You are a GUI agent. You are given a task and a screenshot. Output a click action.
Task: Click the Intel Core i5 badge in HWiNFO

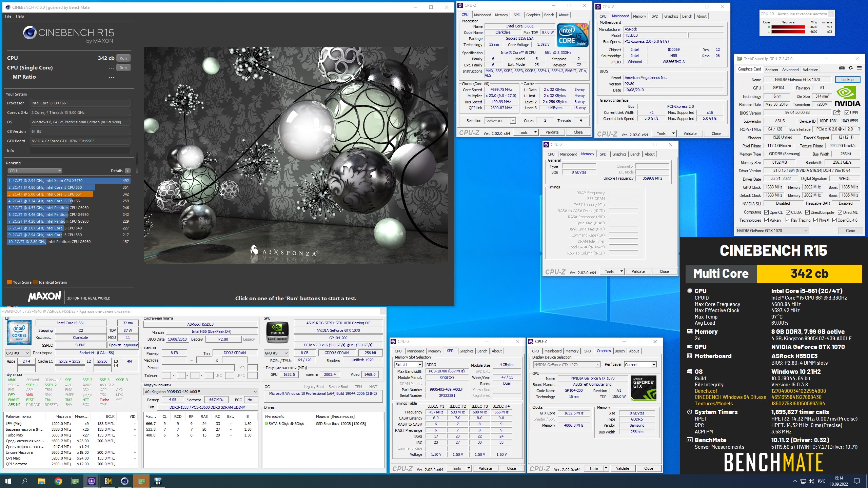19,332
